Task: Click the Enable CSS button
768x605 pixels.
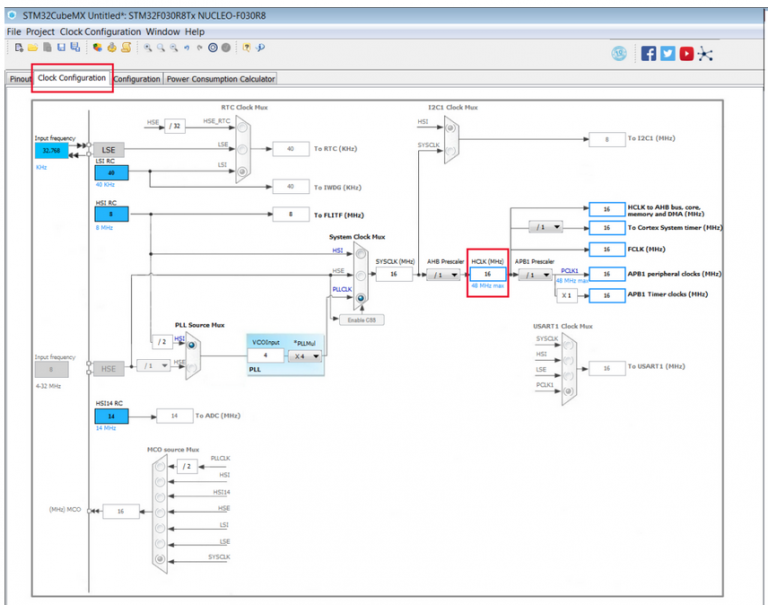Action: [x=361, y=320]
